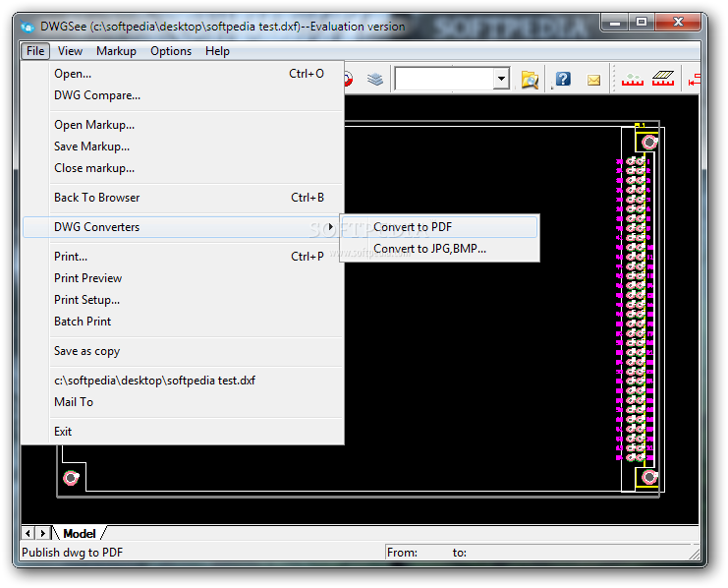Open the toolbar combo box dropdown arrow
This screenshot has height=588, width=728.
pyautogui.click(x=501, y=79)
